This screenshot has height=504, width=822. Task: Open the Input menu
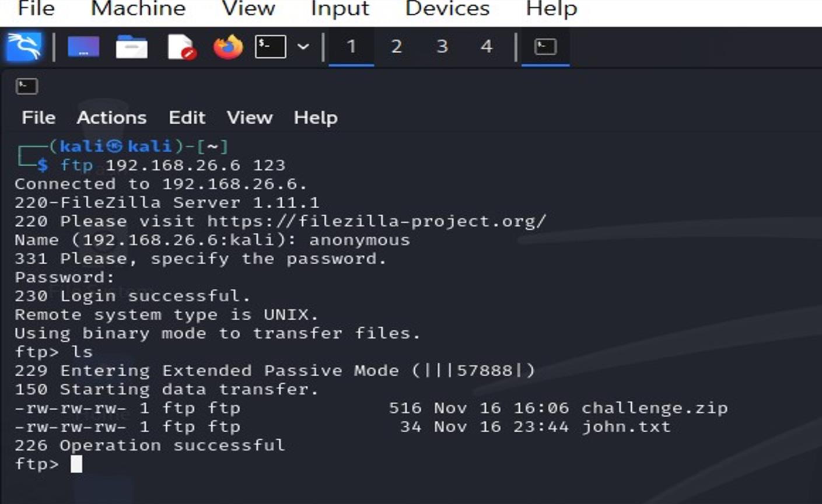340,9
